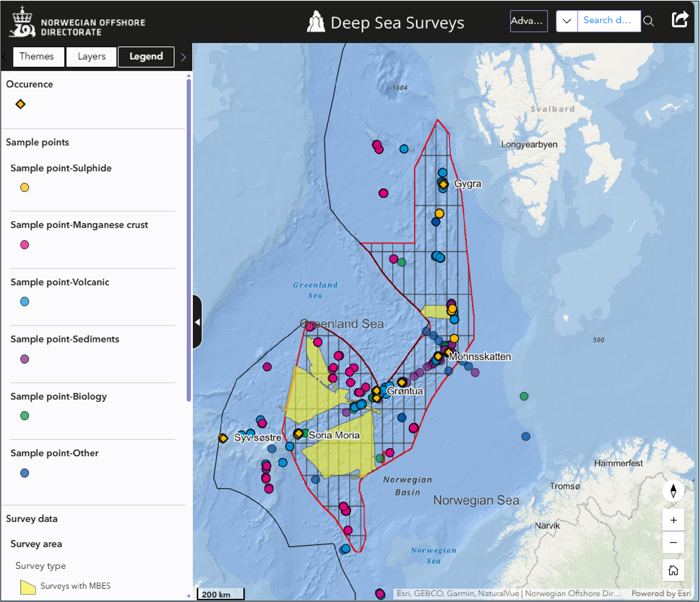Viewport: 700px width, 602px height.
Task: Show previous tabs with left chevron
Action: click(x=5, y=57)
